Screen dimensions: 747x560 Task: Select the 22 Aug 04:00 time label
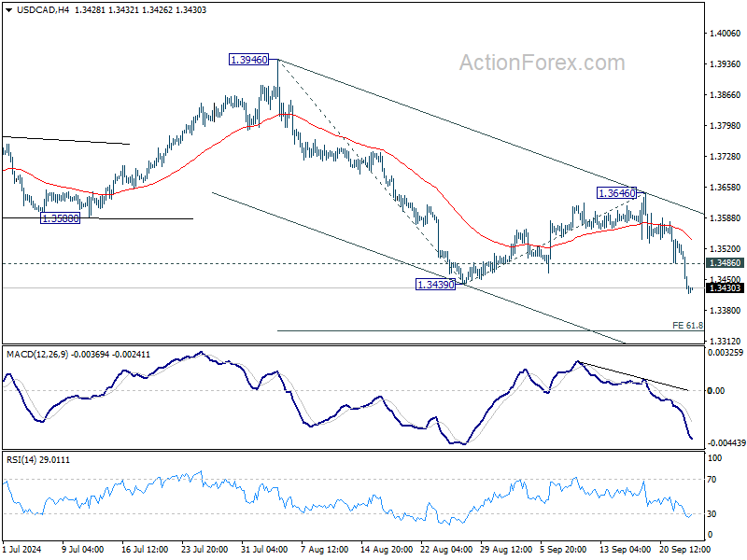click(x=446, y=549)
